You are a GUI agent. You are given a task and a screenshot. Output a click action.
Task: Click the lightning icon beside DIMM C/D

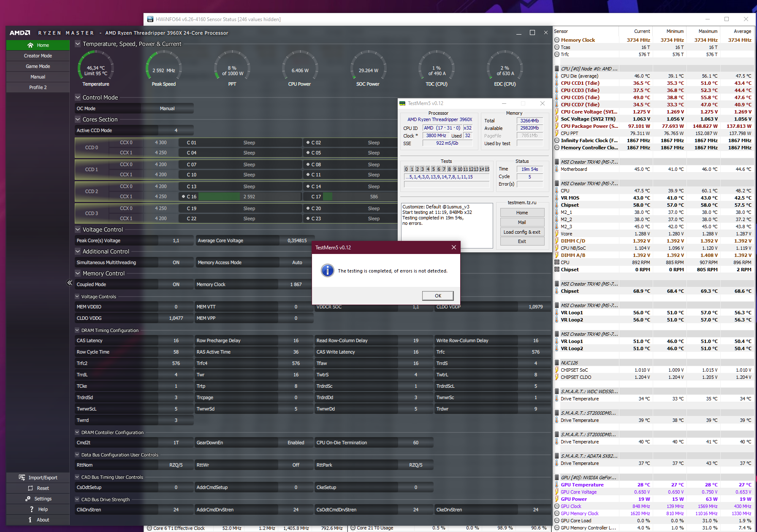(x=557, y=241)
